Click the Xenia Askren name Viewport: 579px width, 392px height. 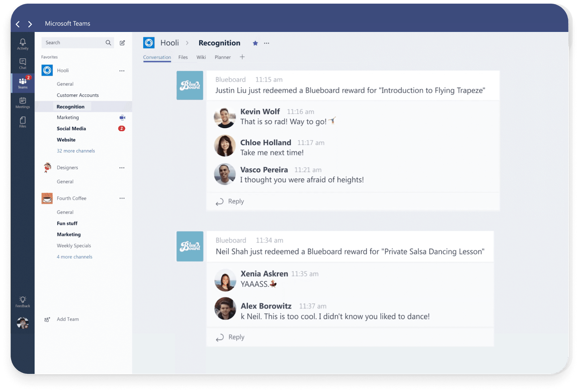coord(265,274)
